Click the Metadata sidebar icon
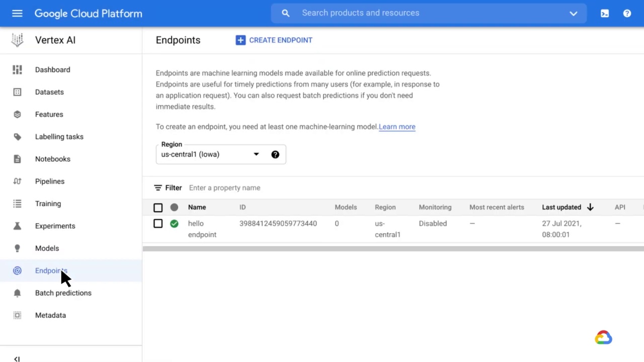 [17, 315]
